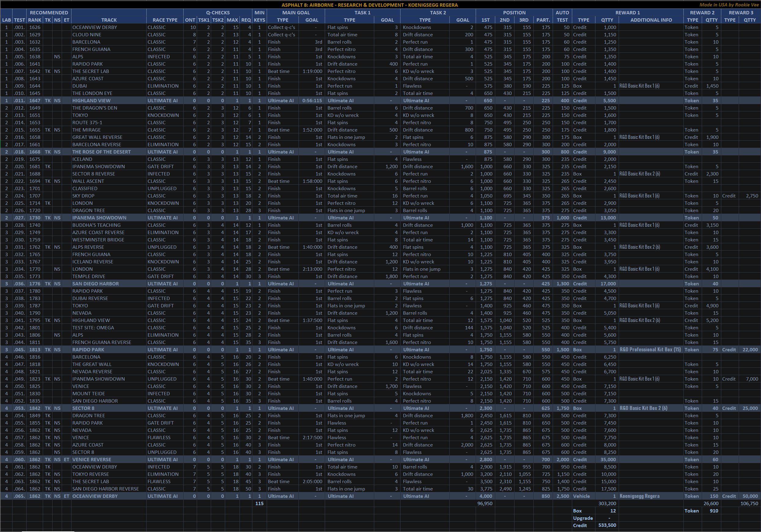Select the 106,750 reward 3 total
This screenshot has height=532, width=761.
point(750,503)
